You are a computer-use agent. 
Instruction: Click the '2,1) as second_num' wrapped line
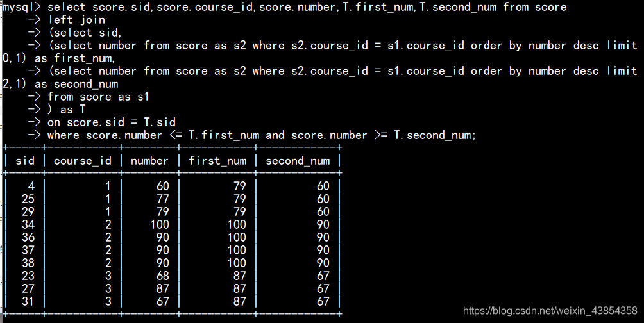coord(60,84)
